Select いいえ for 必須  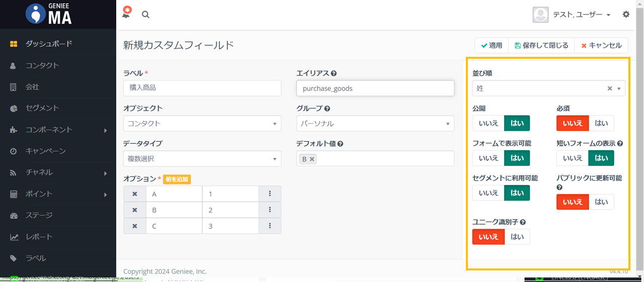[573, 123]
